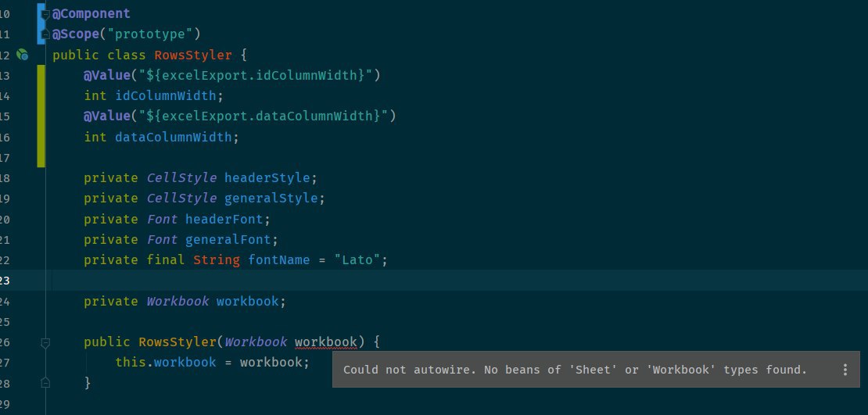Click the "${excelExport.idColumnWidth}" property string
The width and height of the screenshot is (868, 415).
click(256, 75)
